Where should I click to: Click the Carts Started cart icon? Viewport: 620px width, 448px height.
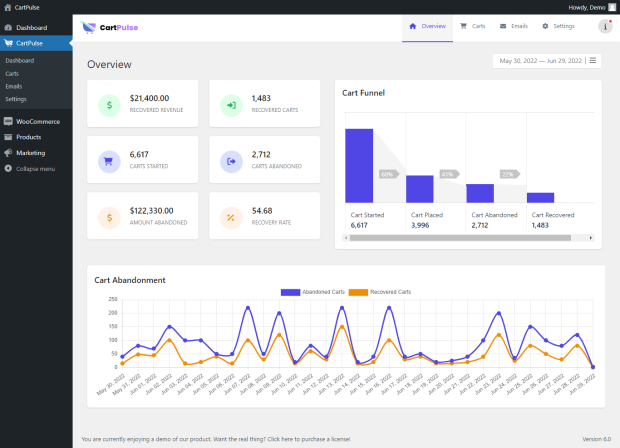[x=111, y=160]
